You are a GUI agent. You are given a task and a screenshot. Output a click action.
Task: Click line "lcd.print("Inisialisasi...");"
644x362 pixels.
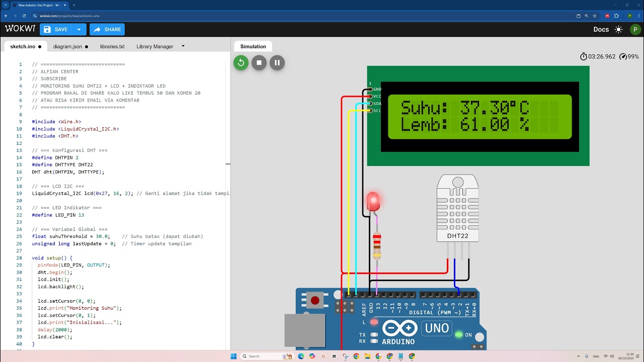pos(79,322)
